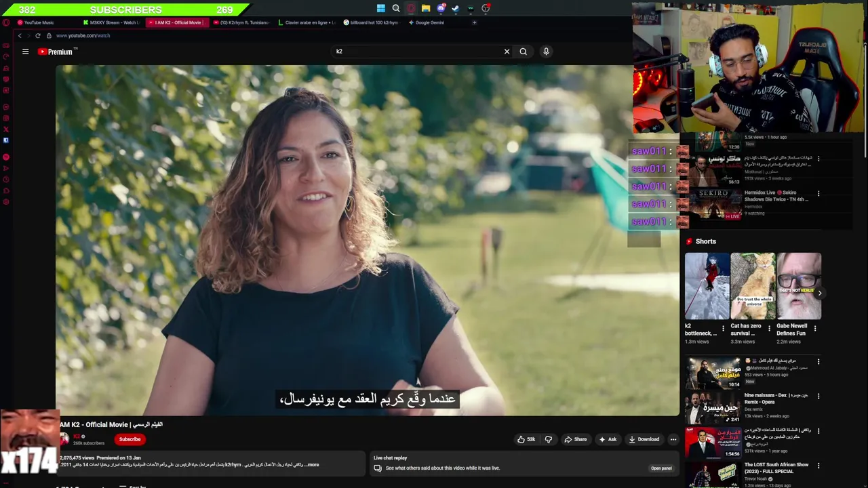
Task: Subscribe to the K2 channel
Action: tap(130, 439)
